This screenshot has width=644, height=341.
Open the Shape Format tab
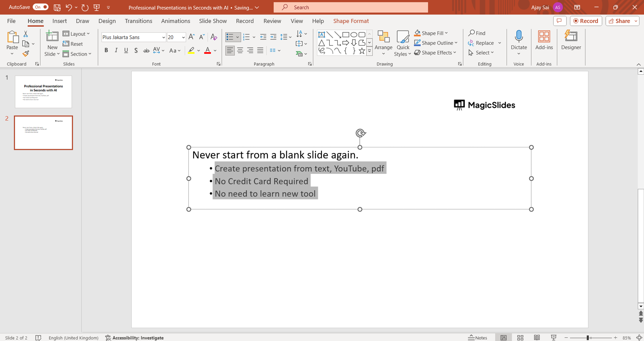(351, 21)
